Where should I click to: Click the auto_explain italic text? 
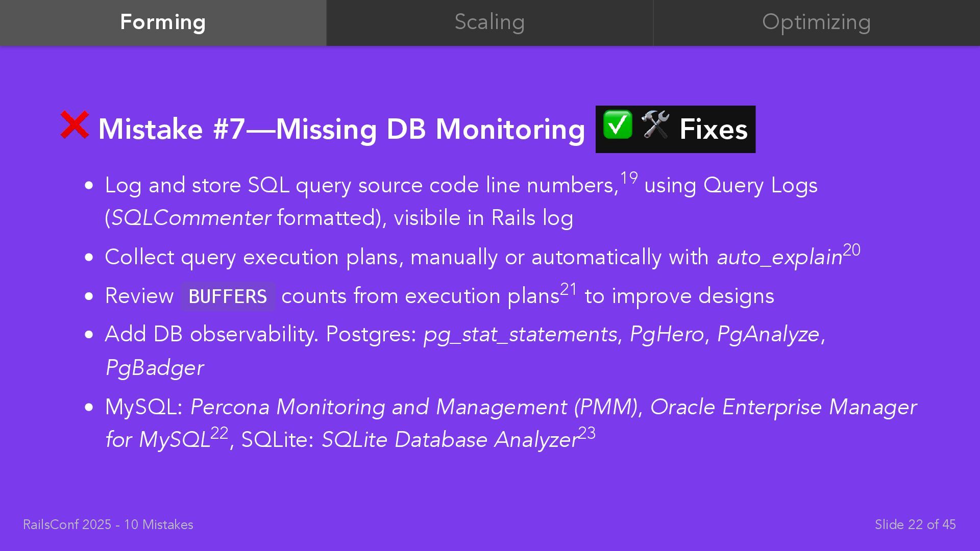pos(779,258)
